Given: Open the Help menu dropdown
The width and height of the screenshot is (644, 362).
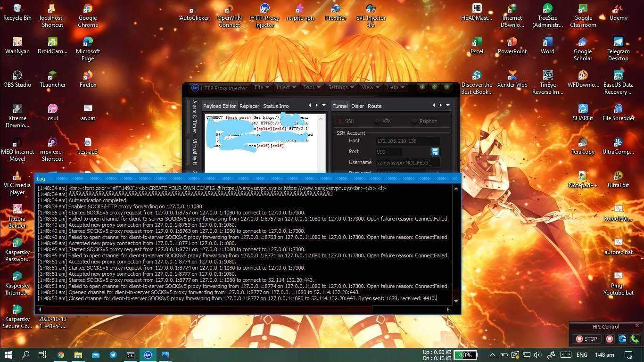Looking at the screenshot, I should [x=396, y=87].
